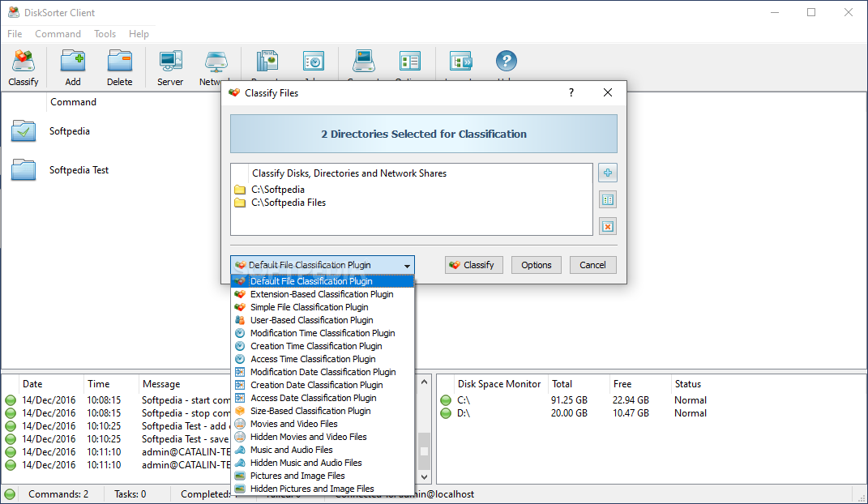
Task: Click the 'Commands: 2' status bar entry
Action: (x=58, y=494)
